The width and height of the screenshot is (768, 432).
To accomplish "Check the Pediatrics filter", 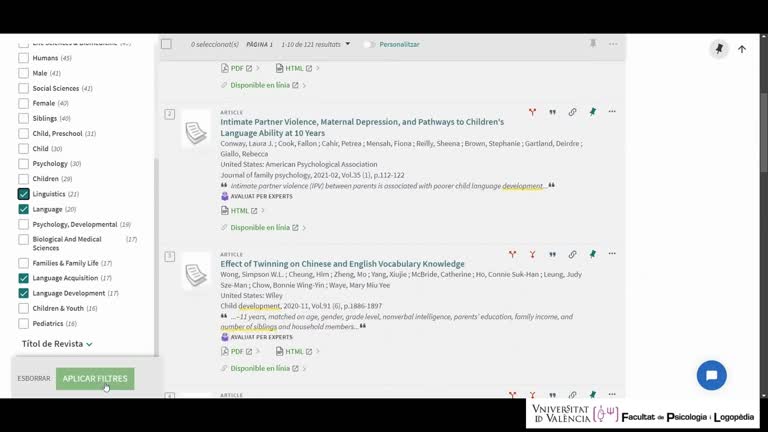I will point(24,324).
